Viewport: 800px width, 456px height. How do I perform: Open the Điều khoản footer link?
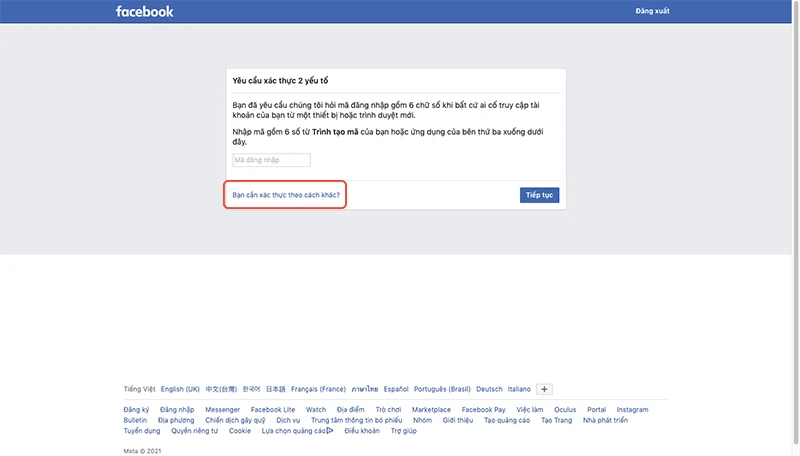coord(362,431)
